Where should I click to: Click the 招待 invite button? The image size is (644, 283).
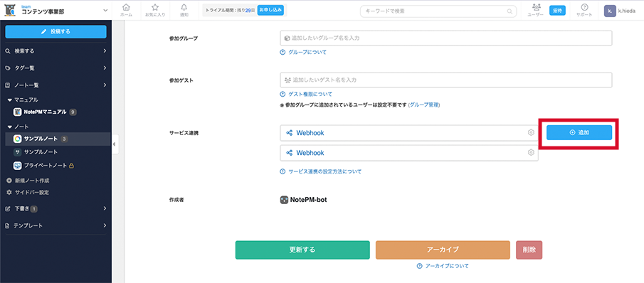(x=557, y=11)
